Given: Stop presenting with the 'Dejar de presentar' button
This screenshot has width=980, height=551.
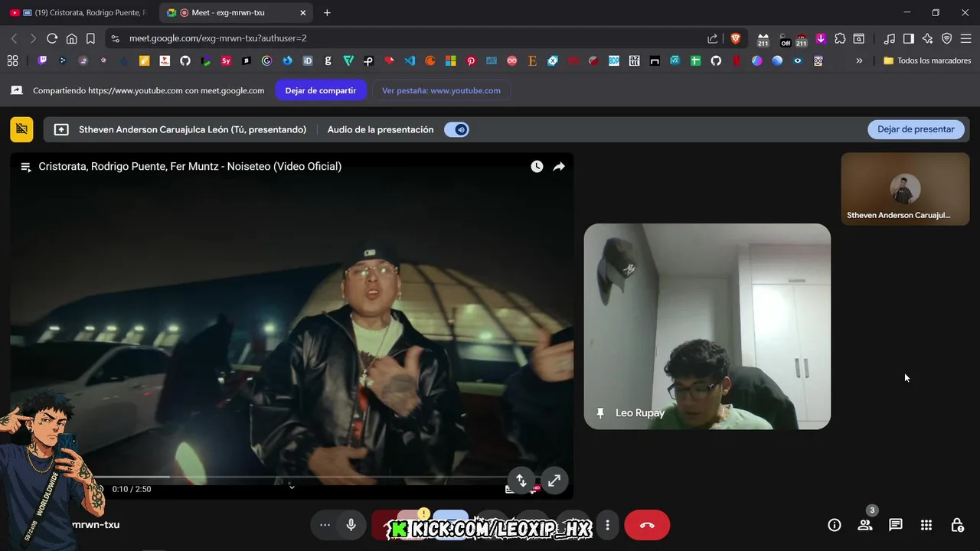Looking at the screenshot, I should click(x=916, y=129).
